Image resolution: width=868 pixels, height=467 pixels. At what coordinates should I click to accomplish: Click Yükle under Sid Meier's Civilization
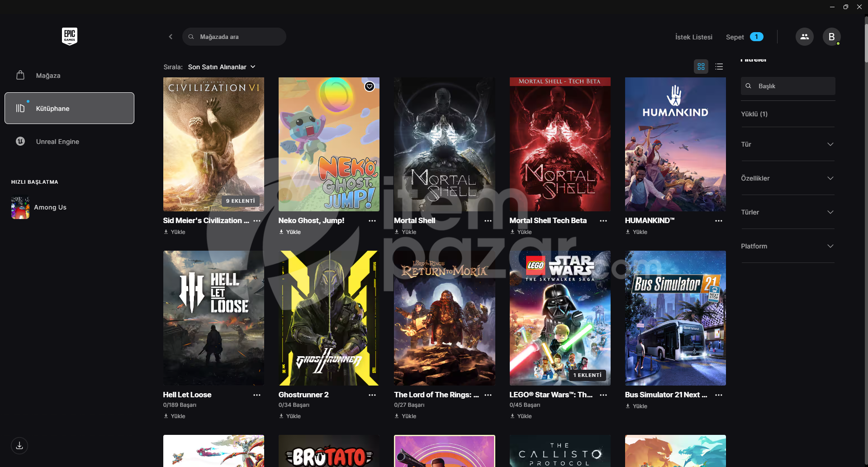point(175,232)
